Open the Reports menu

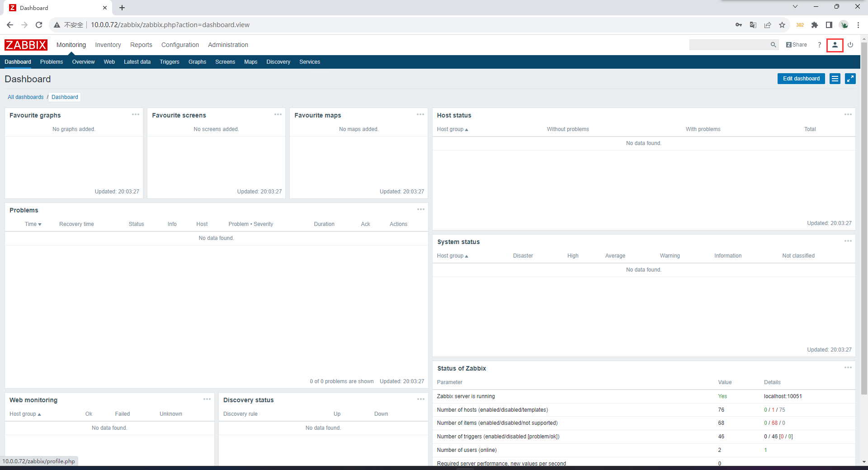pos(141,45)
